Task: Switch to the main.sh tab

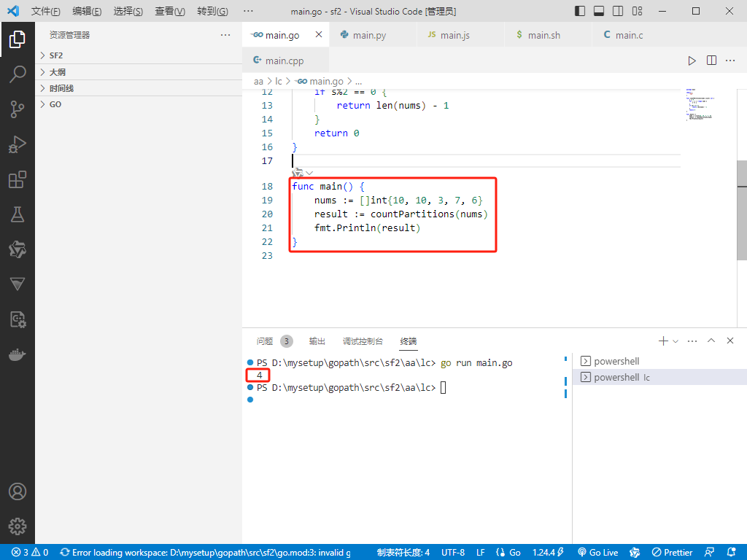Action: coord(548,35)
